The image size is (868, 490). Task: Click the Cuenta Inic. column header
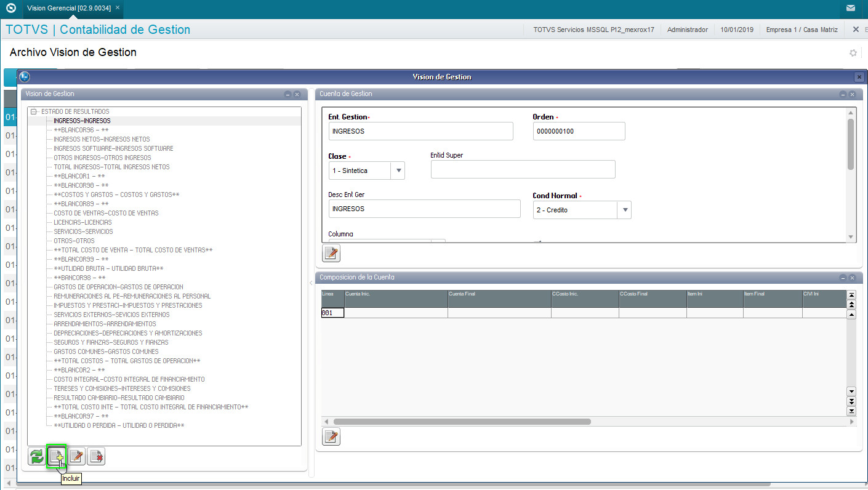(396, 299)
